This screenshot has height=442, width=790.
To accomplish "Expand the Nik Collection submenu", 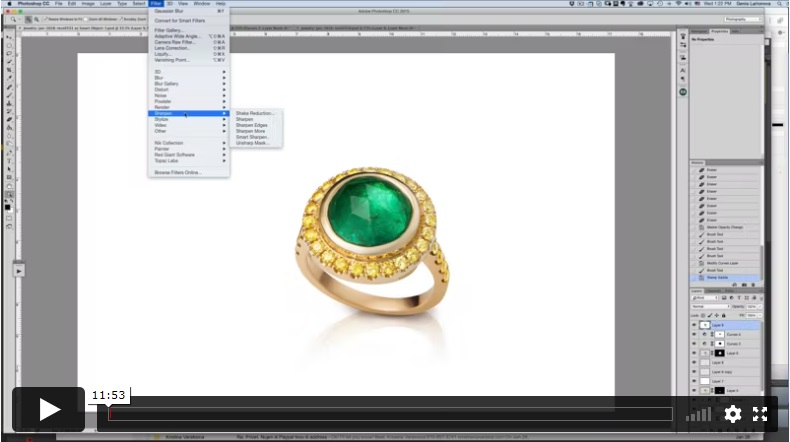I will tap(189, 143).
